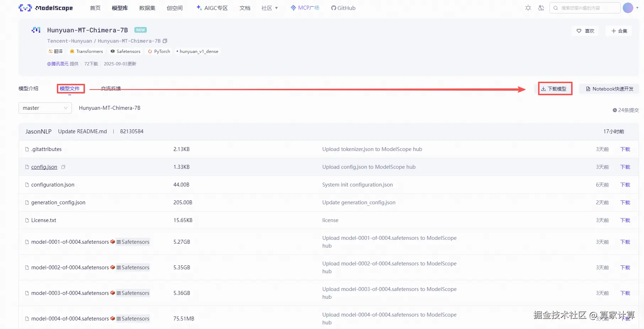The width and height of the screenshot is (644, 329).
Task: Click the PyTorch tag
Action: coord(159,52)
